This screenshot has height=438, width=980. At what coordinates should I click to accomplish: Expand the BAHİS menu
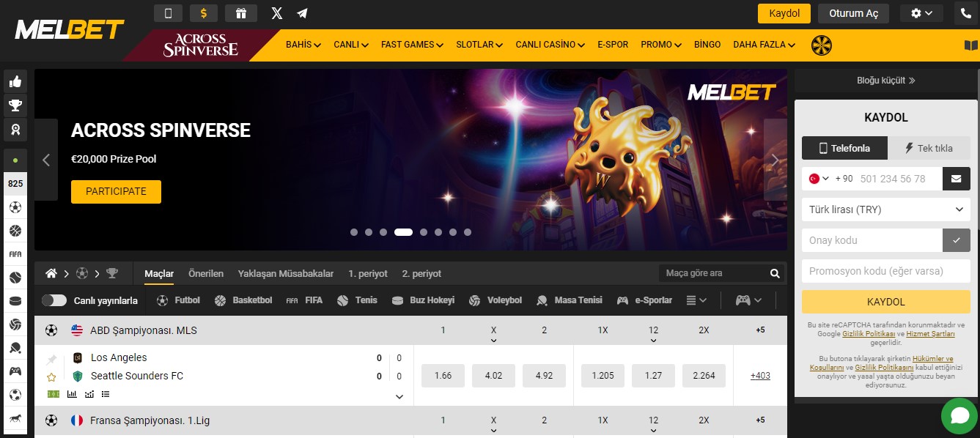pos(303,45)
